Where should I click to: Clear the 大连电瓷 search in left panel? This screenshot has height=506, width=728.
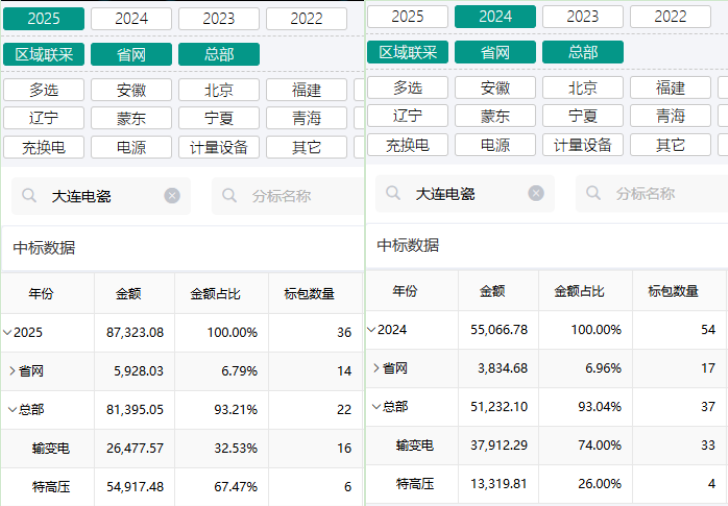pos(172,196)
